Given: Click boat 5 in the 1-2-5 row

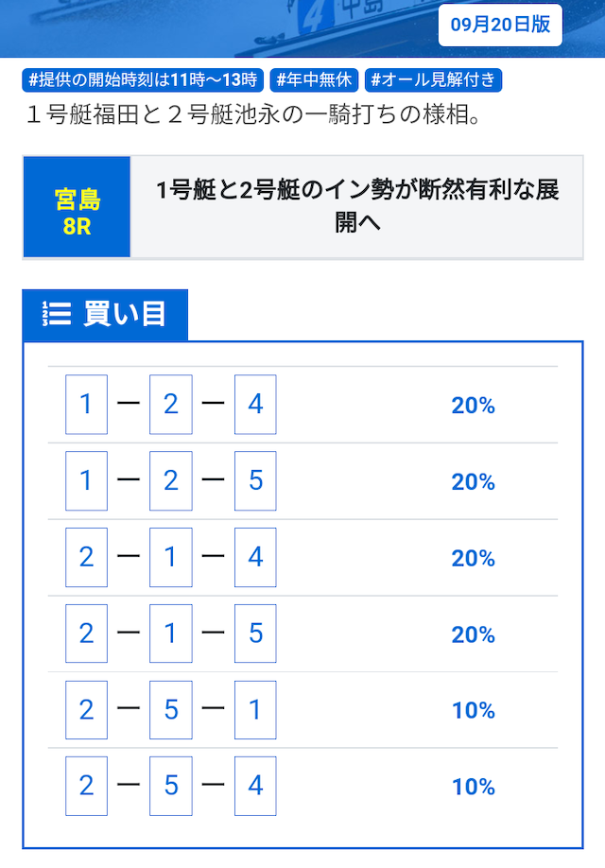Looking at the screenshot, I should (x=255, y=480).
